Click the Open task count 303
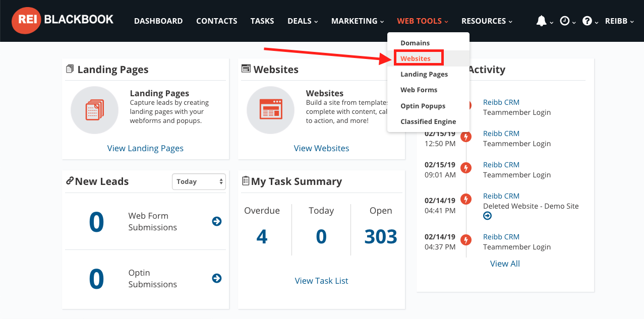This screenshot has height=319, width=644. (x=381, y=236)
